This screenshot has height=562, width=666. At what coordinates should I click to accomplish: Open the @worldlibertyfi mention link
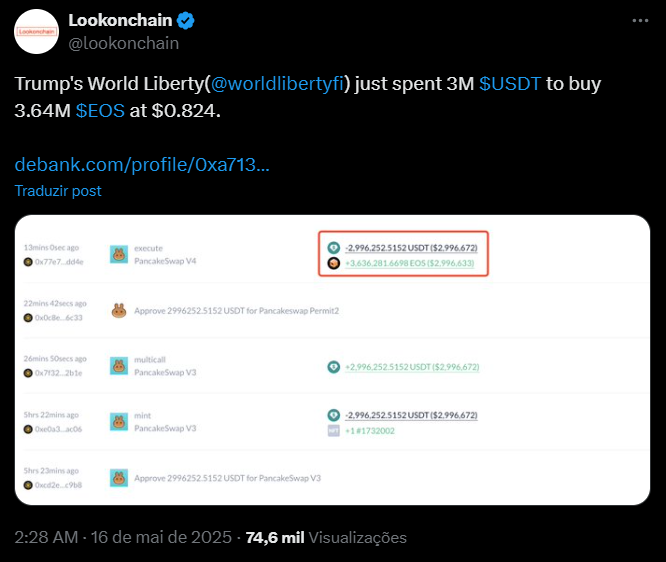(278, 84)
